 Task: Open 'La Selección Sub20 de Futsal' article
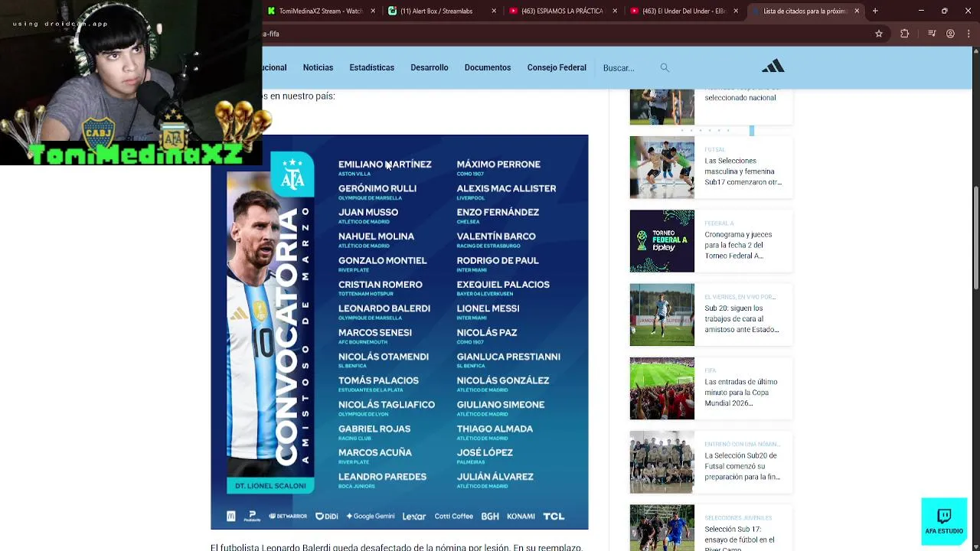point(742,466)
